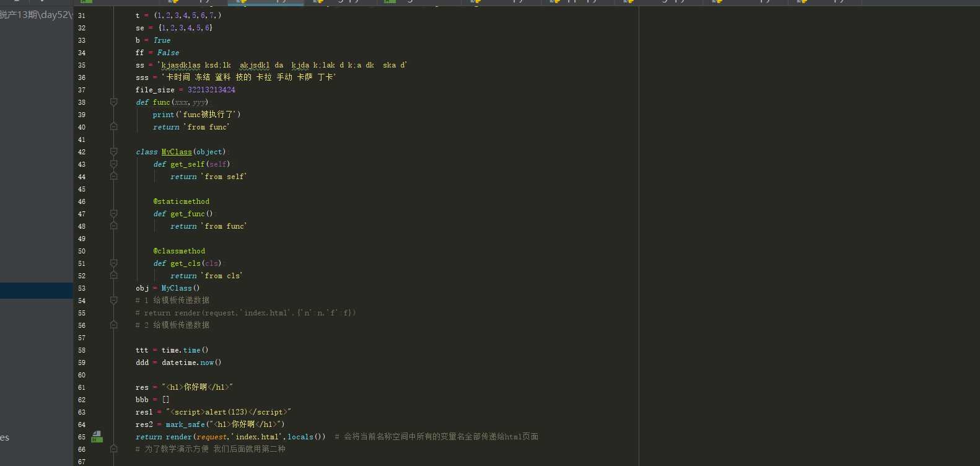Click the "<script>alert(123)</script>" string
The image size is (980, 466).
[x=228, y=412]
